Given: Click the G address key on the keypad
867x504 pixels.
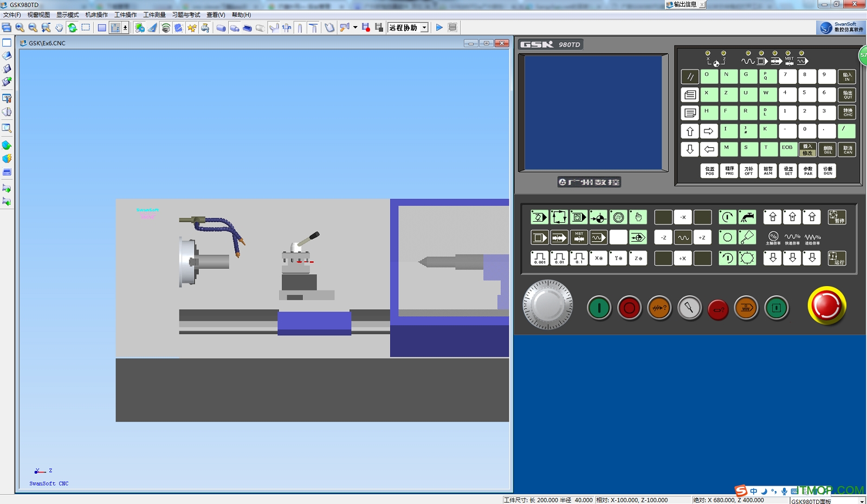Looking at the screenshot, I should (748, 76).
